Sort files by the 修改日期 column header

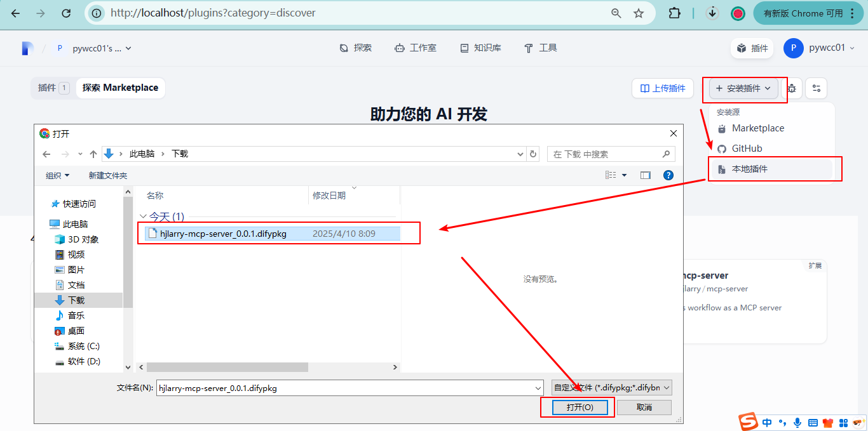[x=353, y=196]
